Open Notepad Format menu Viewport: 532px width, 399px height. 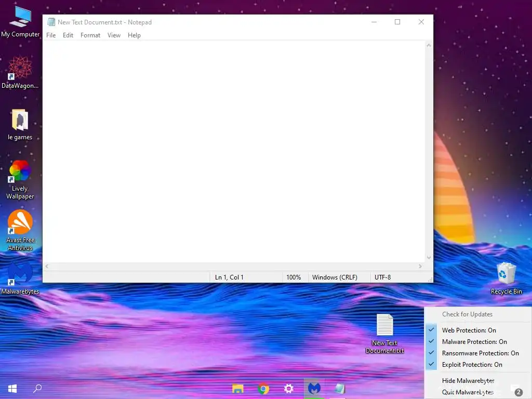pyautogui.click(x=90, y=35)
